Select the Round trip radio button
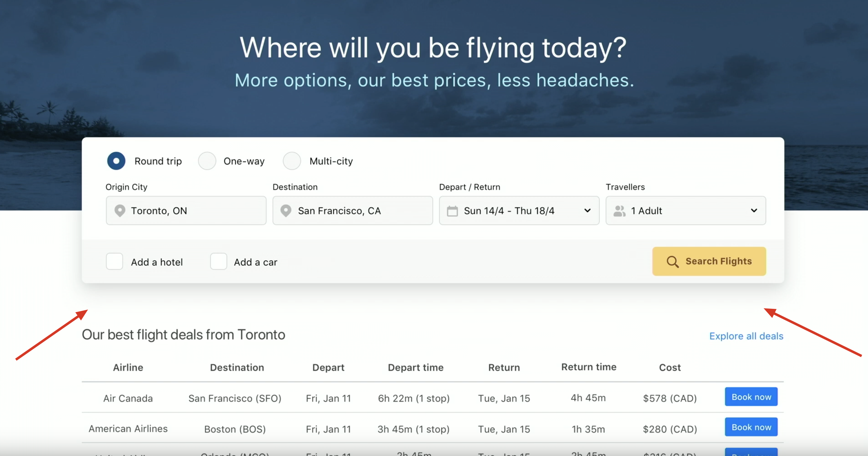868x456 pixels. [x=116, y=161]
